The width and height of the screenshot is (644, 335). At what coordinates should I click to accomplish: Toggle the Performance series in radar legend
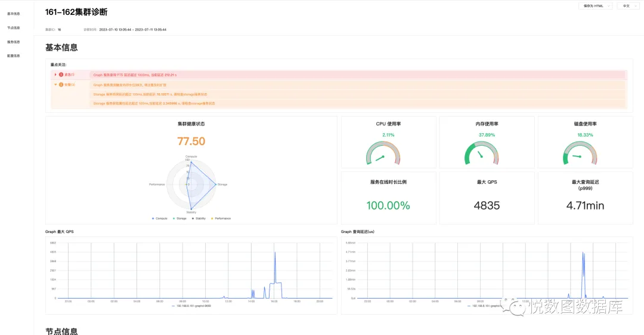tap(221, 219)
